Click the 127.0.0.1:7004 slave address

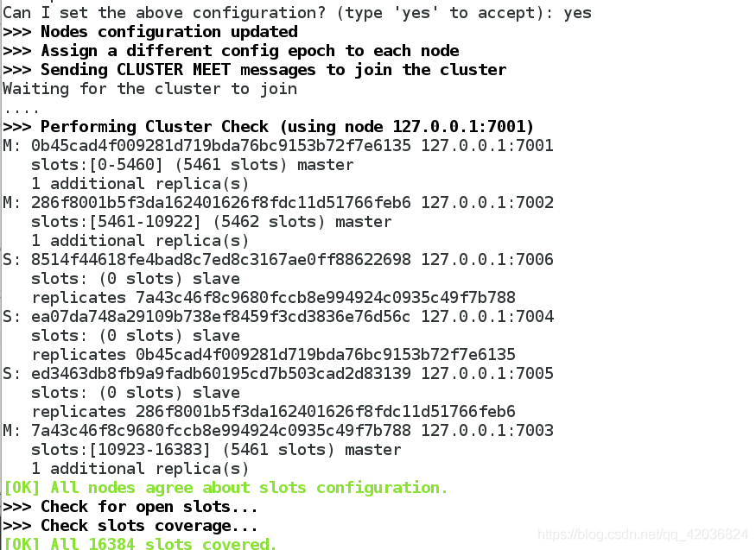pyautogui.click(x=487, y=316)
